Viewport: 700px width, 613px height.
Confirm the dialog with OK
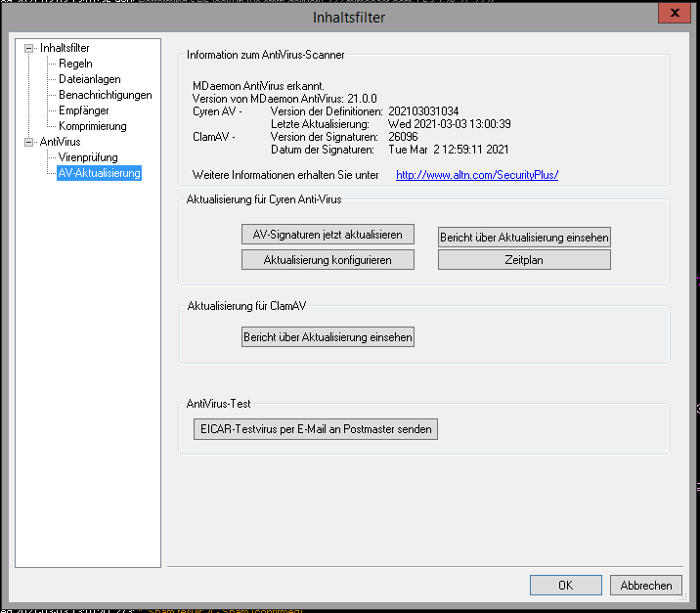[565, 585]
